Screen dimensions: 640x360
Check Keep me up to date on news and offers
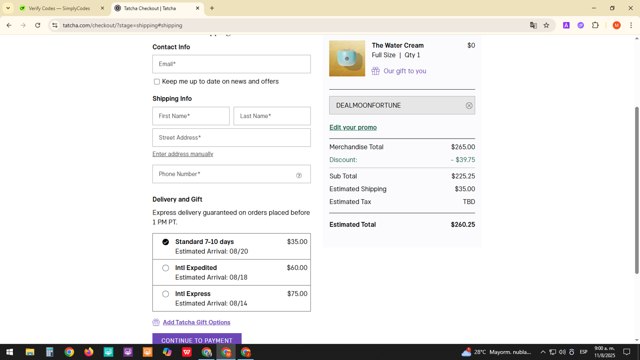point(157,82)
